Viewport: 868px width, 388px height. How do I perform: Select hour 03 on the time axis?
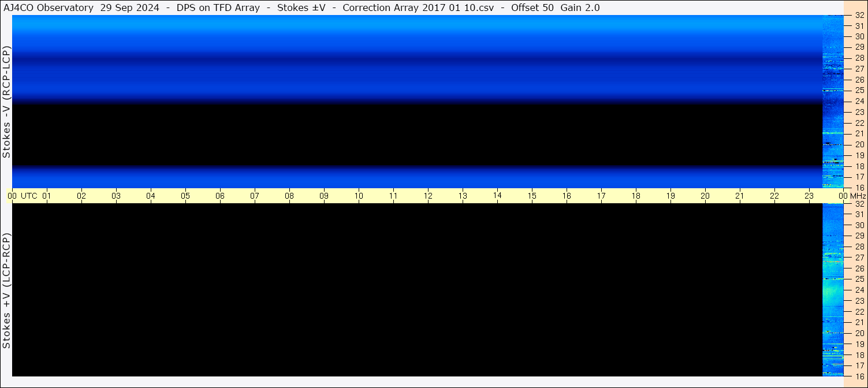[116, 196]
